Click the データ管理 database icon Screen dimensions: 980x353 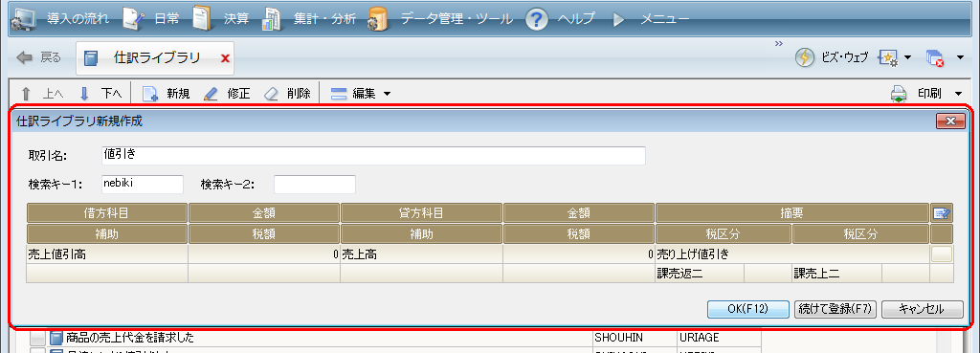[377, 19]
